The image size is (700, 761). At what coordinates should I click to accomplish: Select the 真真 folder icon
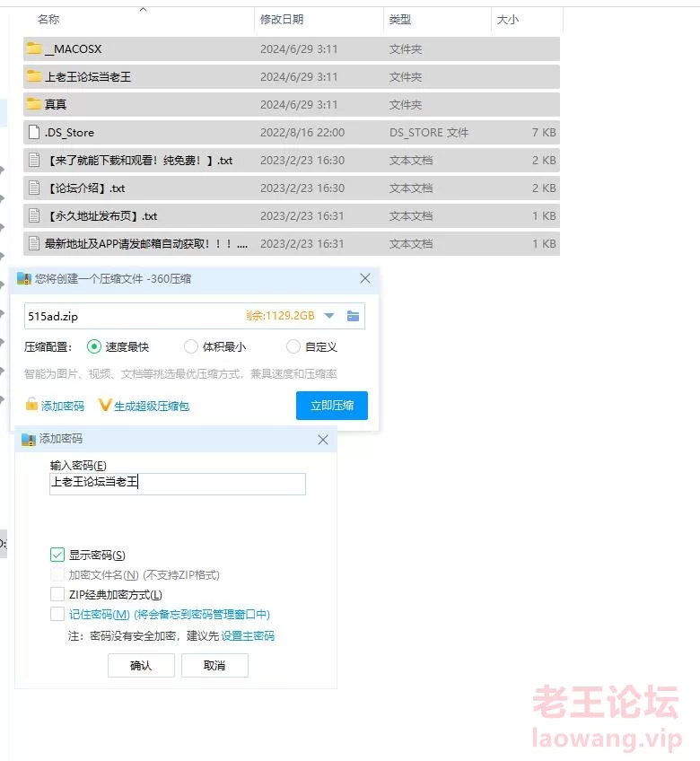tap(34, 104)
